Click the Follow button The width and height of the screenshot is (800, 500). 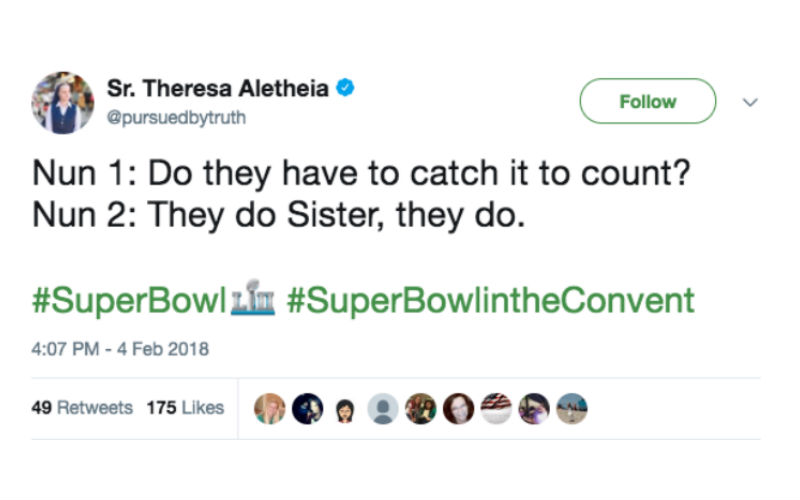[x=647, y=101]
